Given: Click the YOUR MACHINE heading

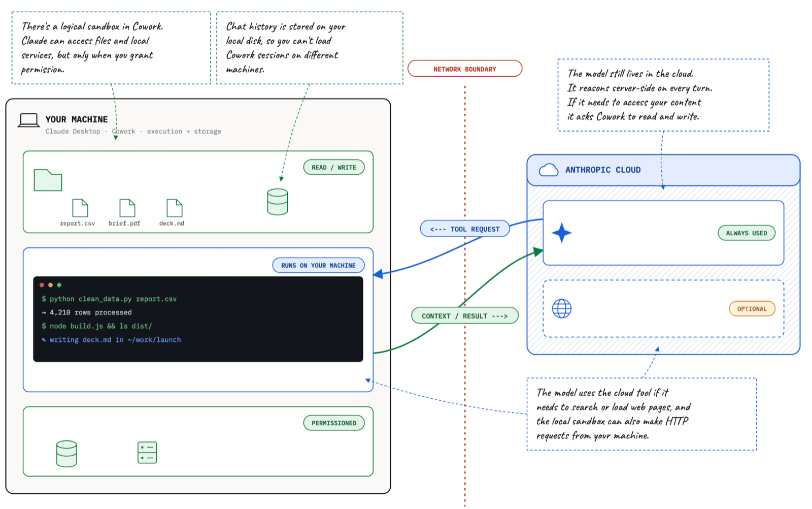Looking at the screenshot, I should pos(77,119).
